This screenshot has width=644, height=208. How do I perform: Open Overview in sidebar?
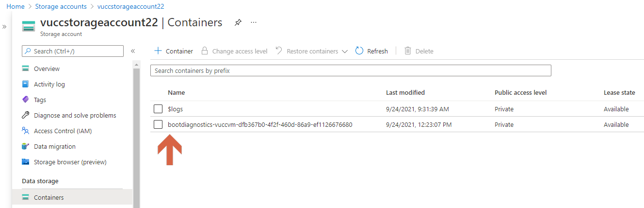47,69
